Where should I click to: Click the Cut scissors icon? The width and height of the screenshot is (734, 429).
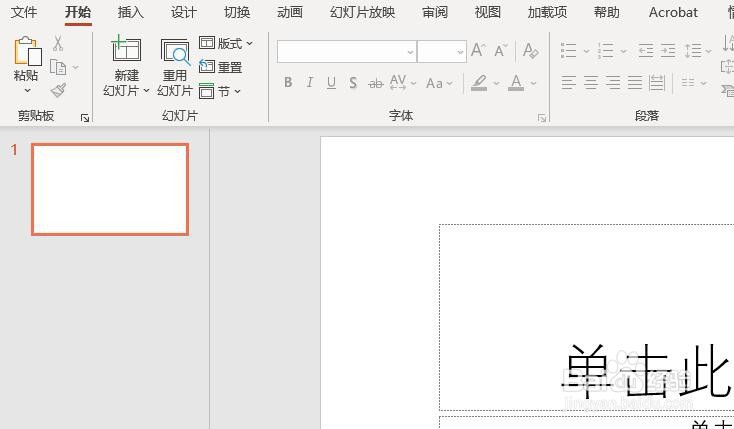(x=58, y=44)
